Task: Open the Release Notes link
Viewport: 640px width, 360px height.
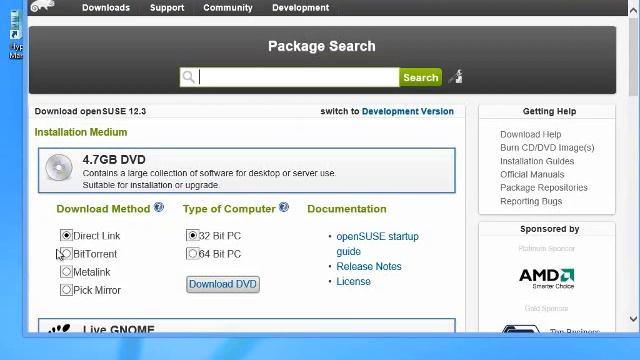Action: pyautogui.click(x=369, y=266)
